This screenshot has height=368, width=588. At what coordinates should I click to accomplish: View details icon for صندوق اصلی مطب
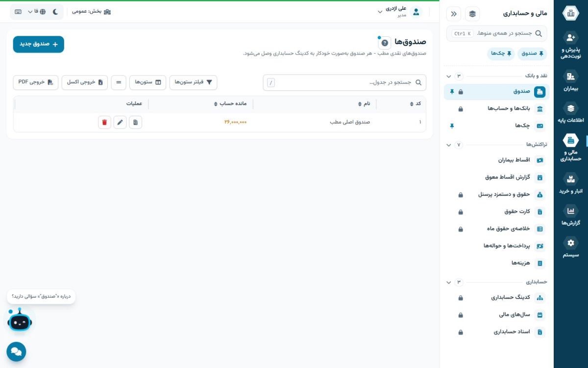coord(136,122)
